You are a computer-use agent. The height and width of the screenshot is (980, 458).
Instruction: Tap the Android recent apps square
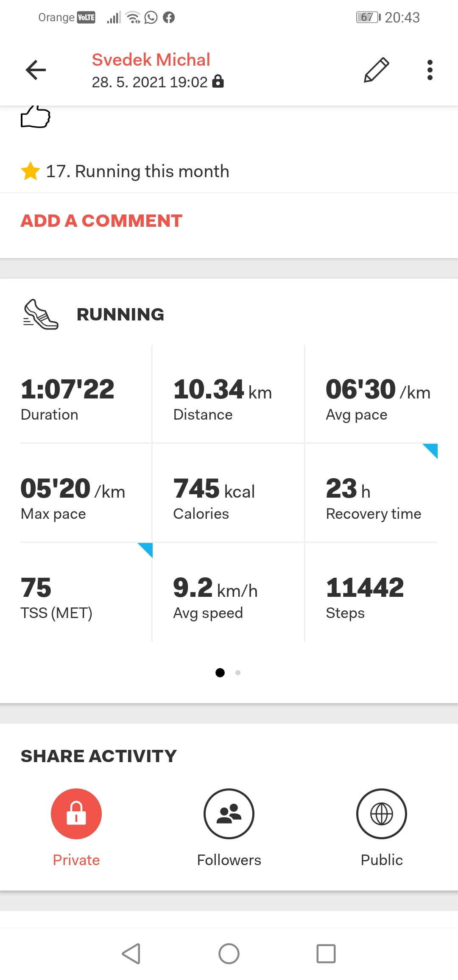pos(326,954)
